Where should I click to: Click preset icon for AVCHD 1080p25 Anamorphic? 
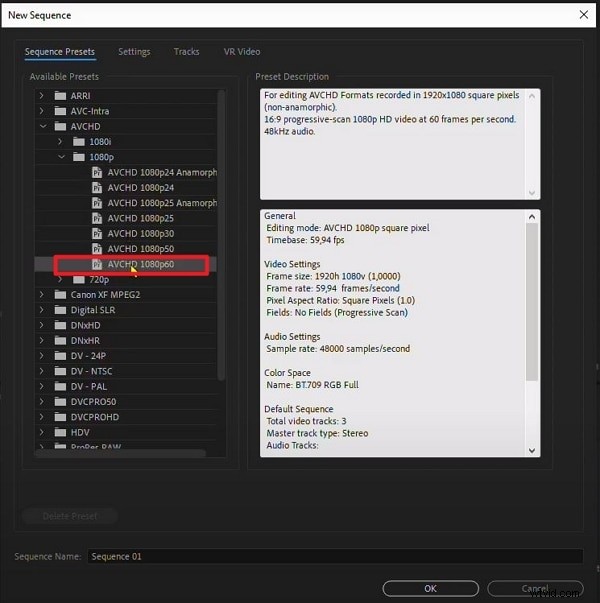(x=97, y=203)
